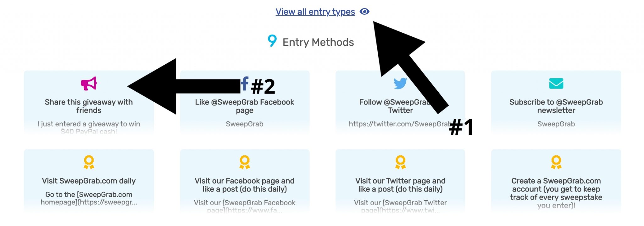Select the 'Like @SweepGrab Facebook page' entry

tap(245, 106)
